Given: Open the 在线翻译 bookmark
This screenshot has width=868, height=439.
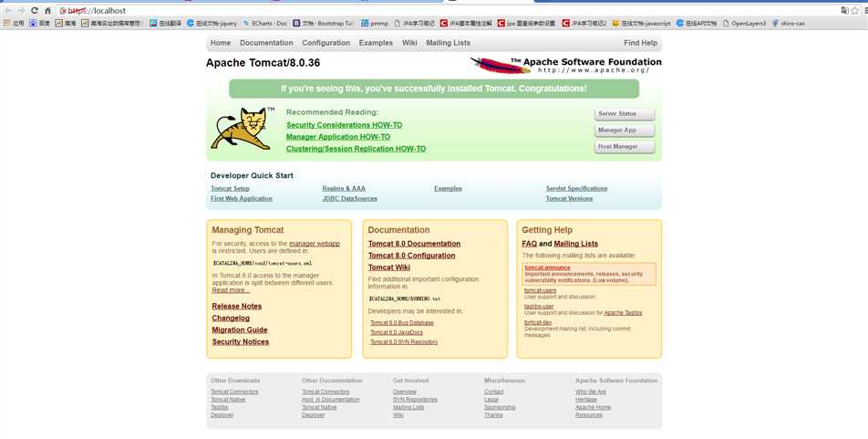Looking at the screenshot, I should coord(166,24).
